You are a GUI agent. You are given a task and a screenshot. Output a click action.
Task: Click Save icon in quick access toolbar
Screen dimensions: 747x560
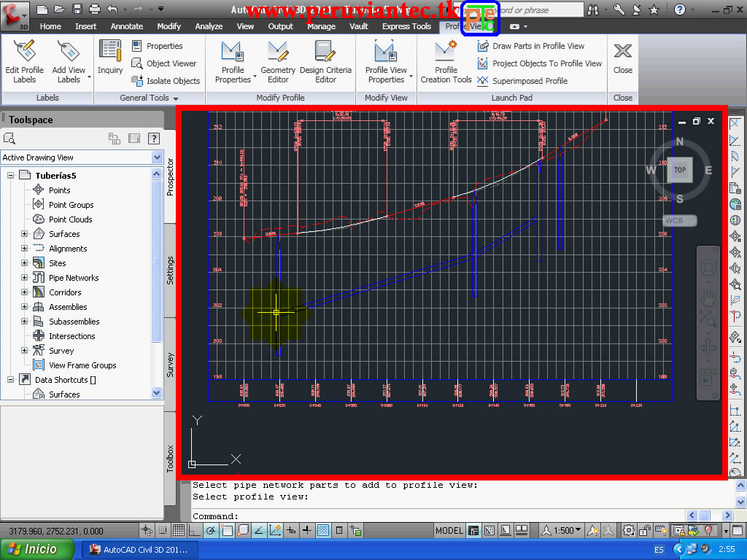[77, 9]
